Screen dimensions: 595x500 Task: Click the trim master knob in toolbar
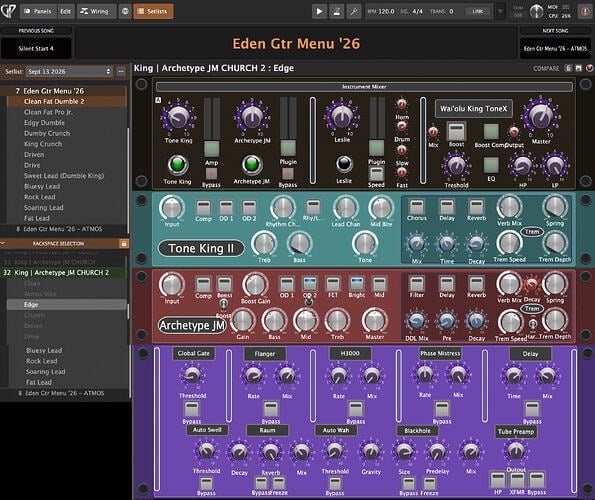[536, 11]
